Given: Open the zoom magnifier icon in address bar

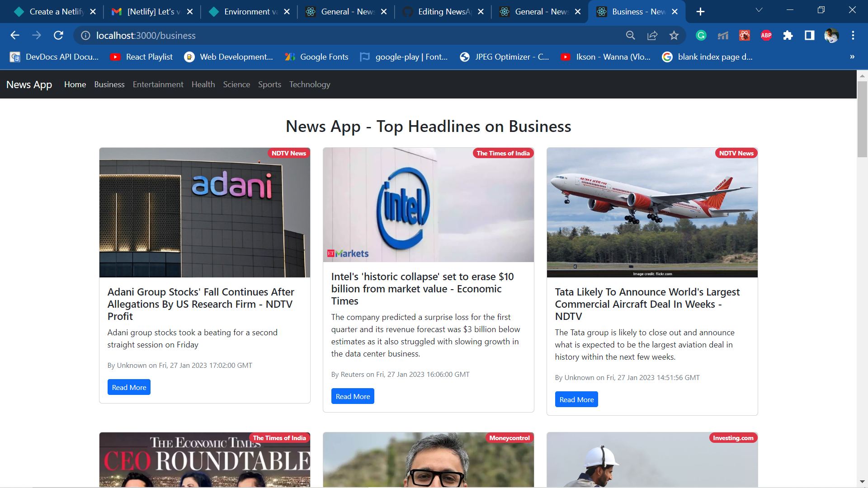Looking at the screenshot, I should (631, 35).
